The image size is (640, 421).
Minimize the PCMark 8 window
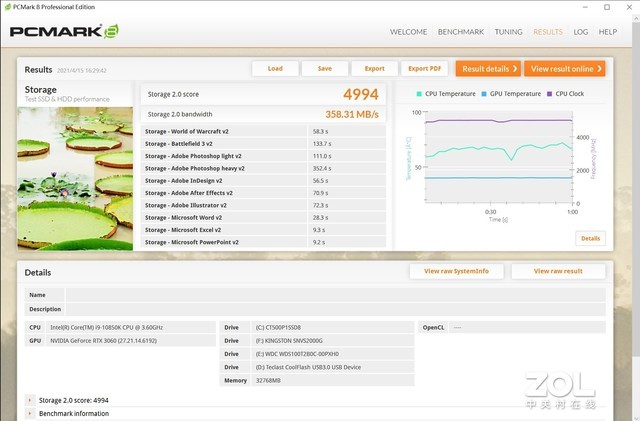click(585, 7)
